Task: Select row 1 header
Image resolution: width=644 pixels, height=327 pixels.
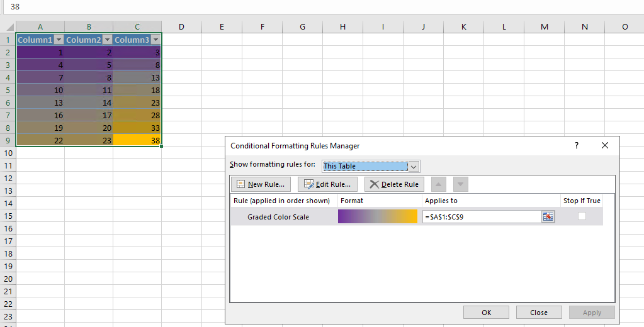Action: [x=8, y=40]
